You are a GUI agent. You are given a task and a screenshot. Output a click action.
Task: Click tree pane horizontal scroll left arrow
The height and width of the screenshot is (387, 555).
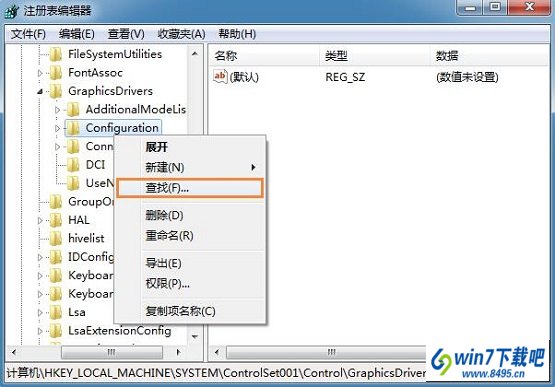click(14, 352)
